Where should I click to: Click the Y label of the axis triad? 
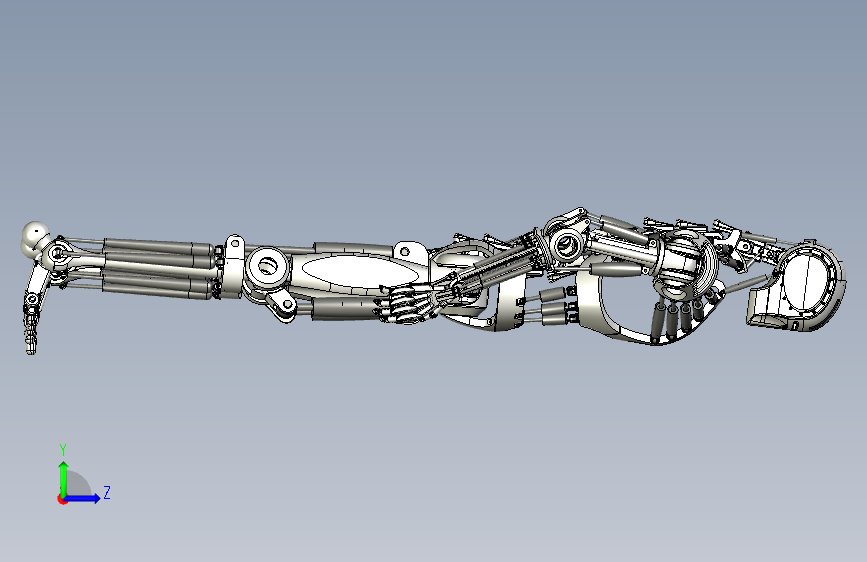click(63, 450)
